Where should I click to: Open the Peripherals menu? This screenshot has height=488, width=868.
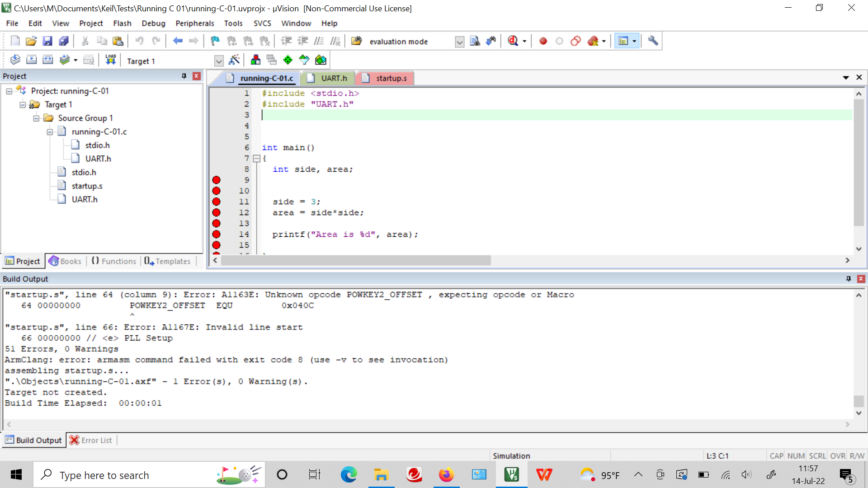tap(194, 23)
